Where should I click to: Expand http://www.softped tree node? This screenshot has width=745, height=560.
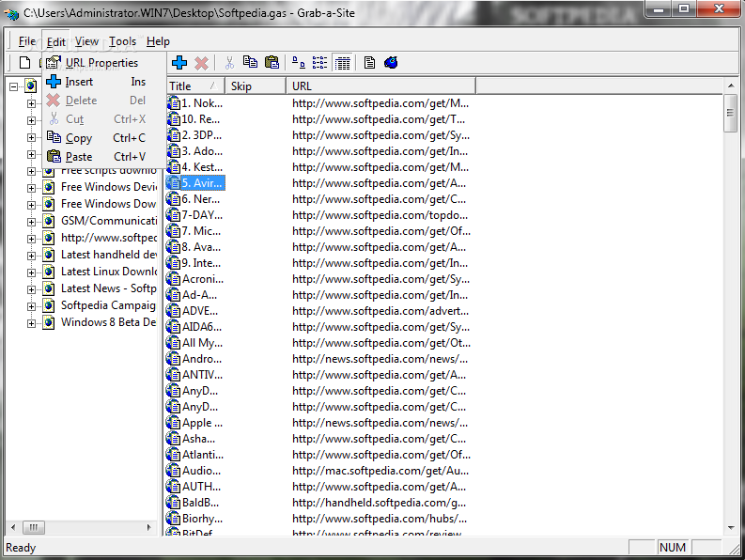tap(31, 239)
